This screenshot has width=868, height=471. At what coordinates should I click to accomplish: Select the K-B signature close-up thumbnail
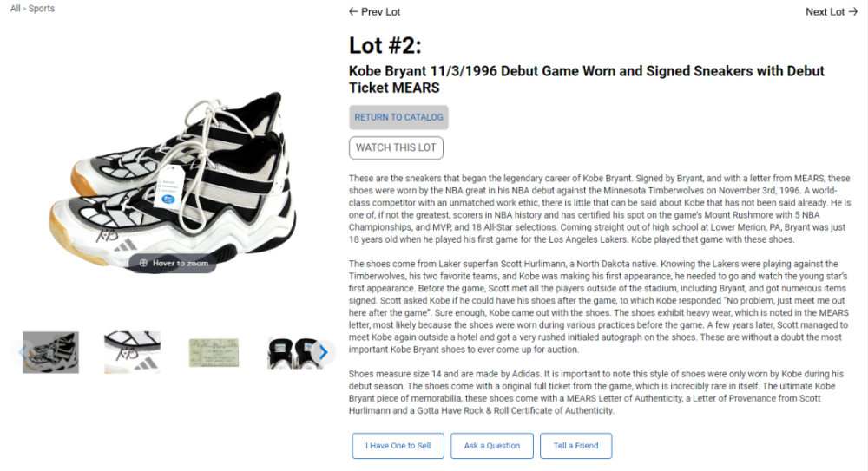pos(132,352)
